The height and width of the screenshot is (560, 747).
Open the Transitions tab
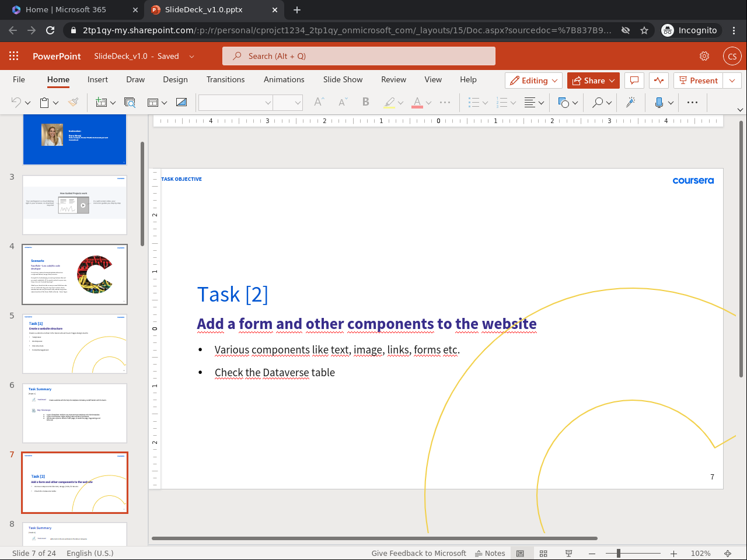pos(225,79)
